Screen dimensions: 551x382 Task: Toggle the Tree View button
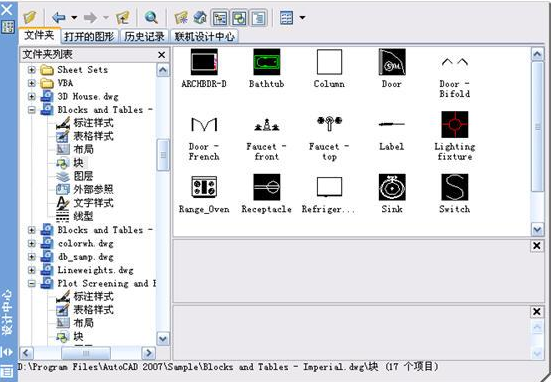pos(220,18)
